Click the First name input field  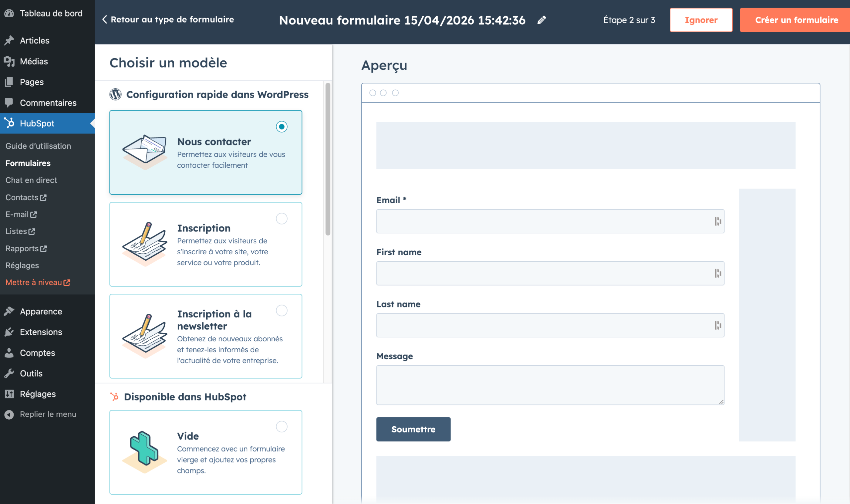click(x=550, y=273)
